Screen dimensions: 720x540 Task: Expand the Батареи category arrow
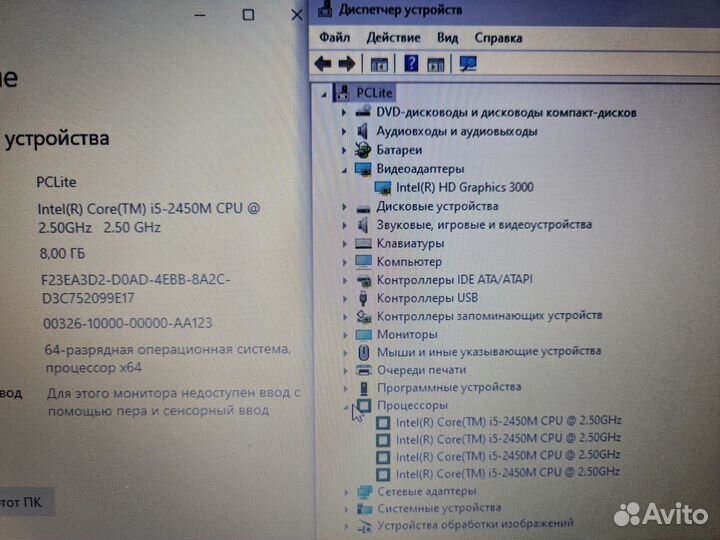pos(343,150)
